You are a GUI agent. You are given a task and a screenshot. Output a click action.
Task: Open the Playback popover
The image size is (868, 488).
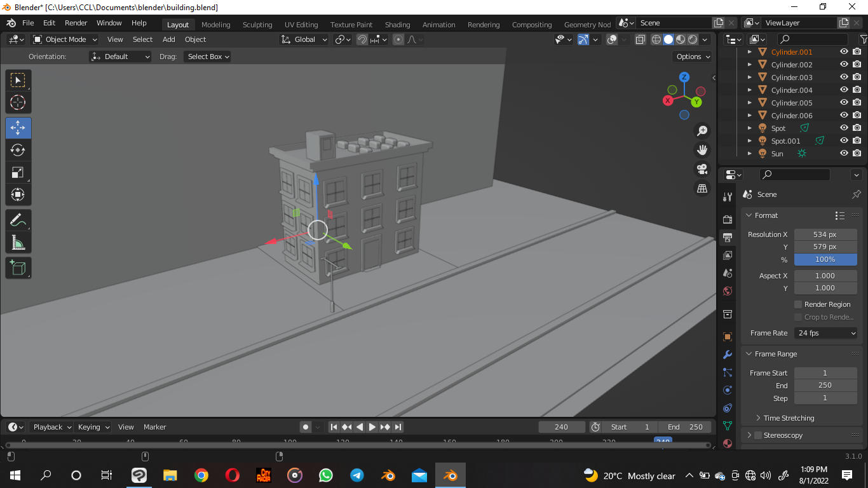click(x=51, y=427)
